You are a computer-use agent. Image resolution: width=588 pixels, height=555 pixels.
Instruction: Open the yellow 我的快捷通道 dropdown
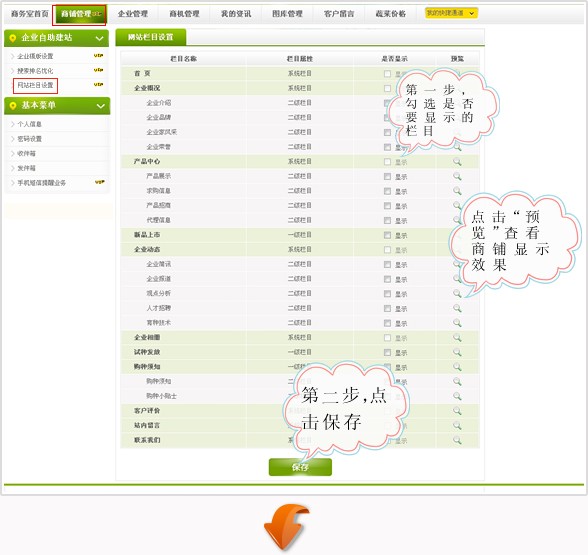point(451,13)
